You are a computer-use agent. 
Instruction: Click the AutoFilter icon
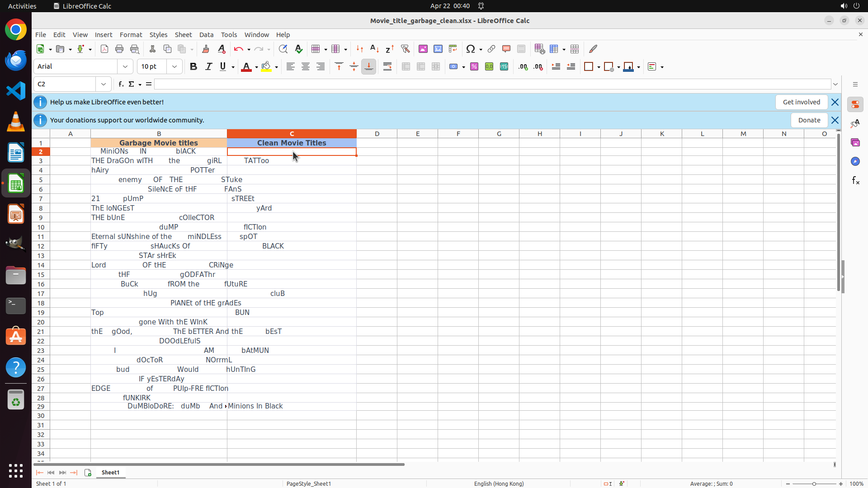coord(405,49)
